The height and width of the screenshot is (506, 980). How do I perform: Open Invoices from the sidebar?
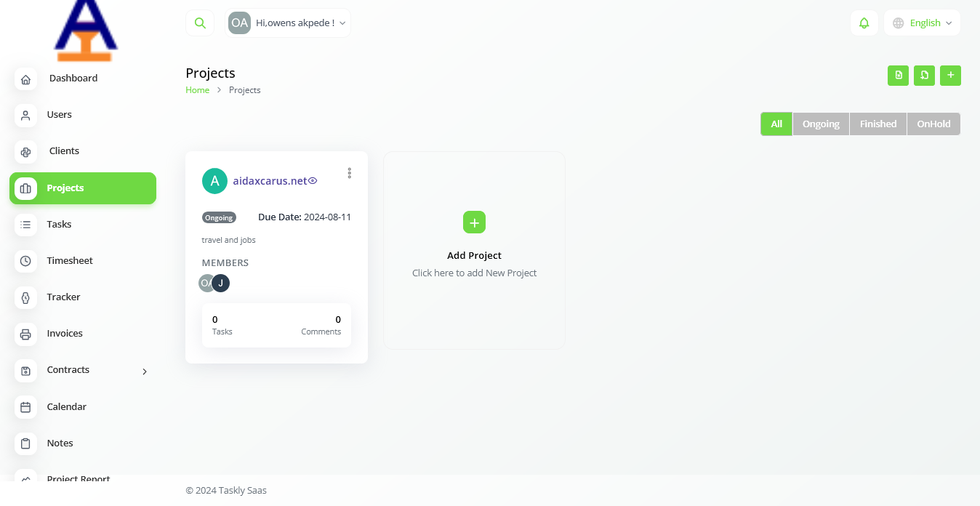coord(65,334)
